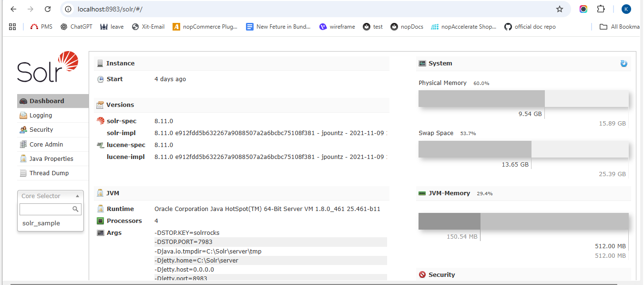Image resolution: width=644 pixels, height=285 pixels.
Task: Open the Chrome apps grid
Action: click(x=12, y=27)
